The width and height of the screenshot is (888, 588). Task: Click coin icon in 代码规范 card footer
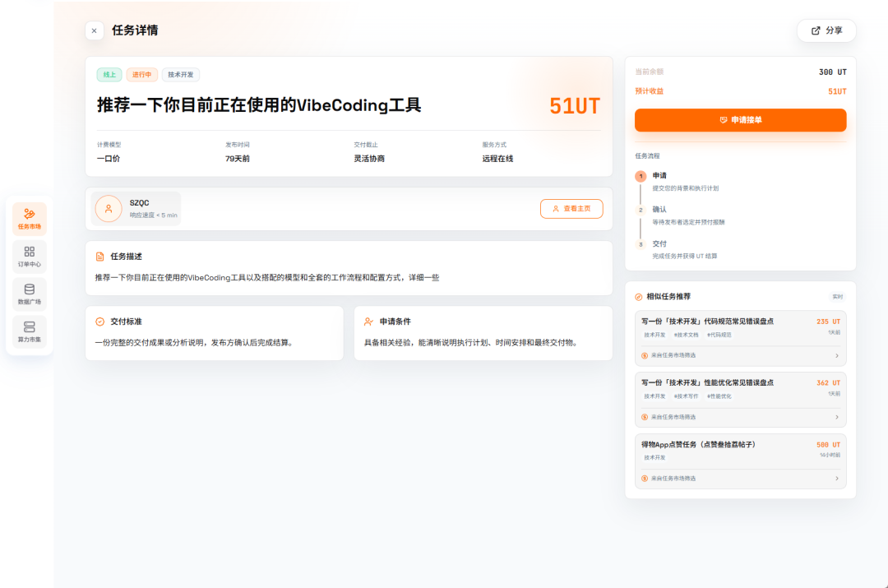click(645, 356)
